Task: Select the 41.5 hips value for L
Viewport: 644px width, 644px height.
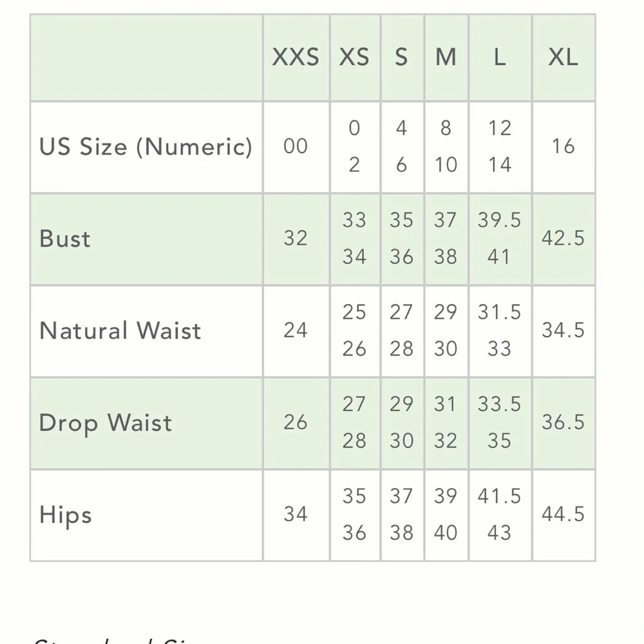Action: (500, 497)
